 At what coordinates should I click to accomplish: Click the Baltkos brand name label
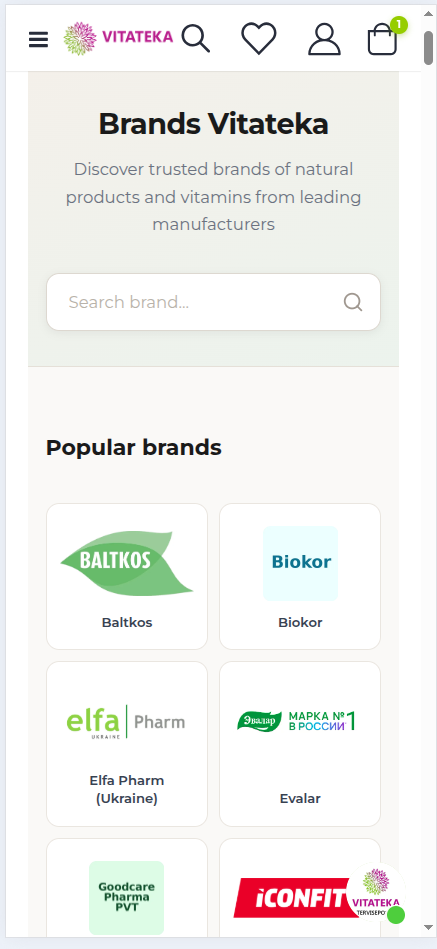(x=127, y=622)
